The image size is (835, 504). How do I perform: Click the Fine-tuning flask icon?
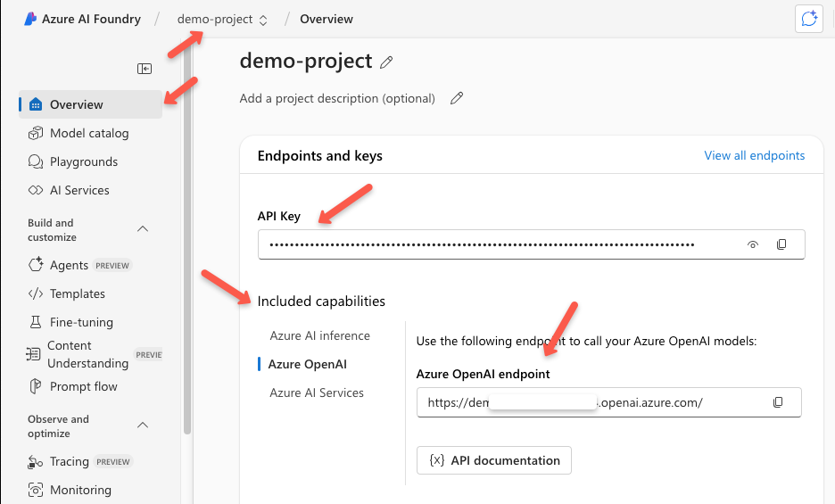point(36,322)
